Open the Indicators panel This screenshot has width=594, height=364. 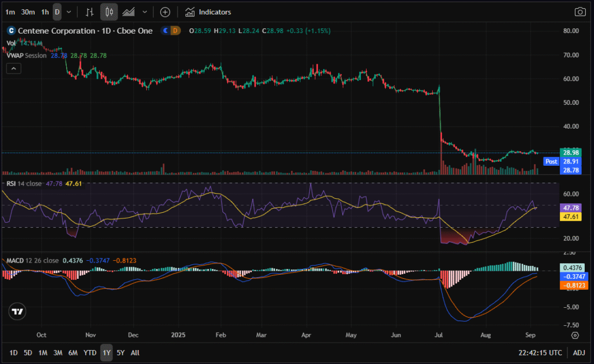click(x=208, y=12)
